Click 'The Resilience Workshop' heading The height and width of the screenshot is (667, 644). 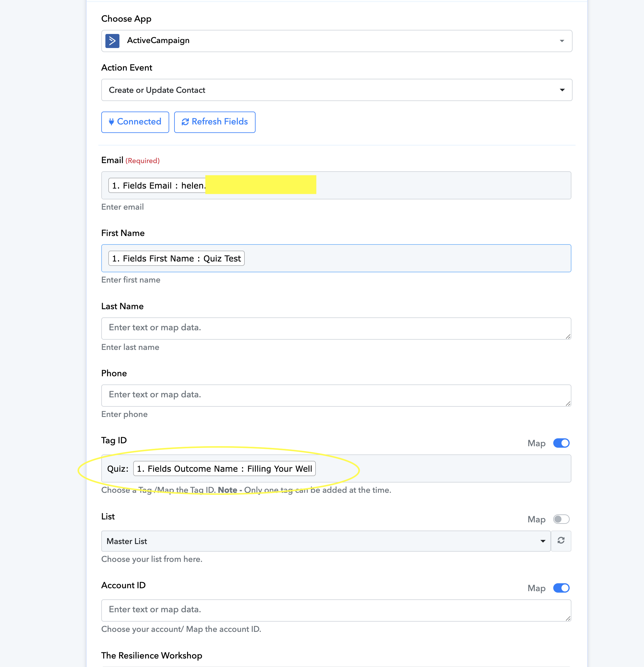tap(152, 655)
